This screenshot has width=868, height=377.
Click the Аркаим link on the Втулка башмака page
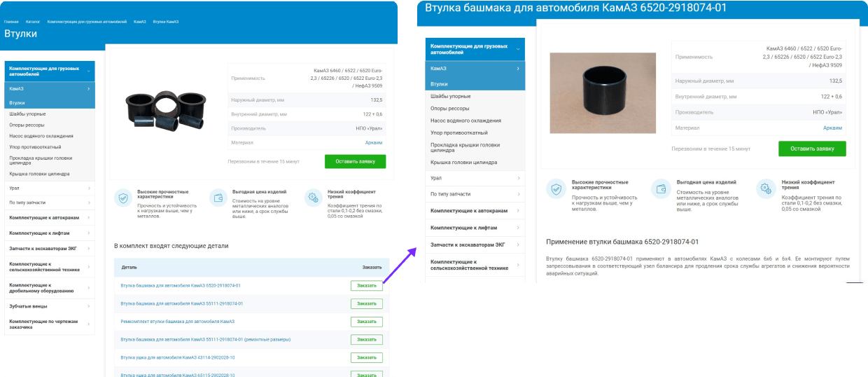(x=832, y=128)
